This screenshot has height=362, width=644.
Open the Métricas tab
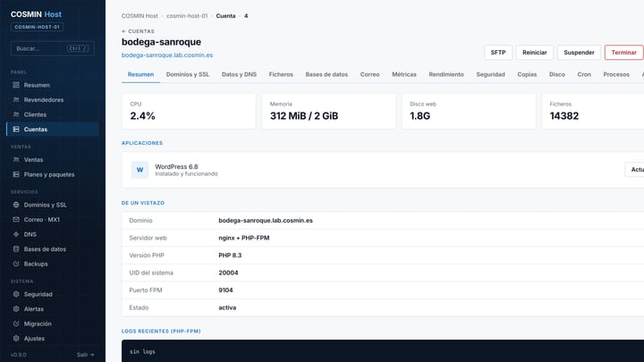pos(404,74)
